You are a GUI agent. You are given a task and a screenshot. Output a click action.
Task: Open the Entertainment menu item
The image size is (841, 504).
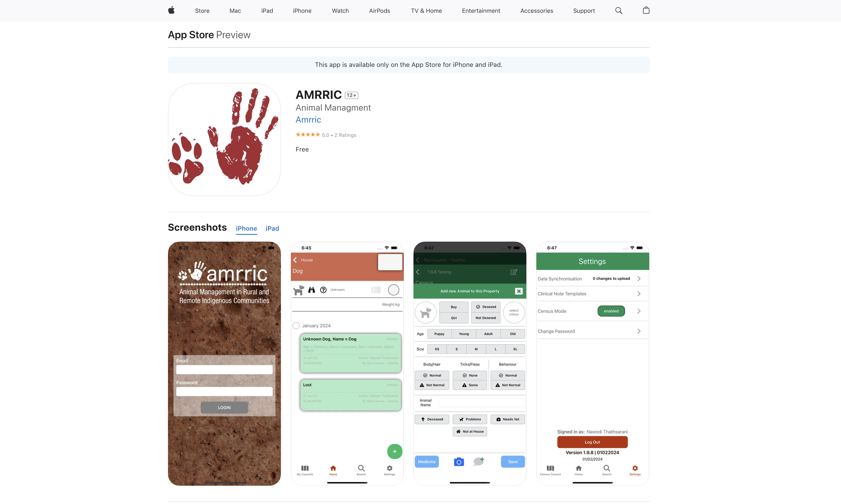point(481,11)
